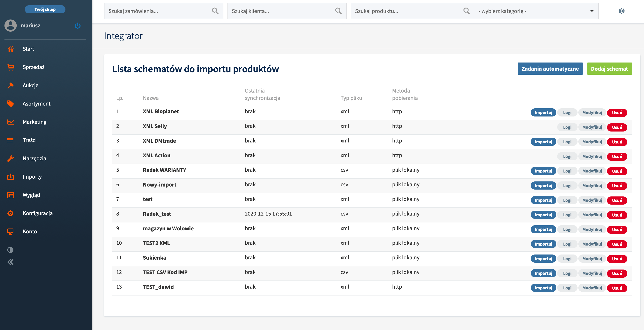Click Usuń for the Radek_test row

(x=617, y=215)
